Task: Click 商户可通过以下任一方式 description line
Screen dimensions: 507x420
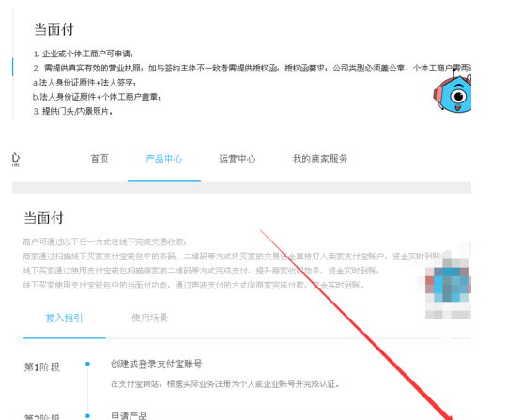Action: [105, 242]
